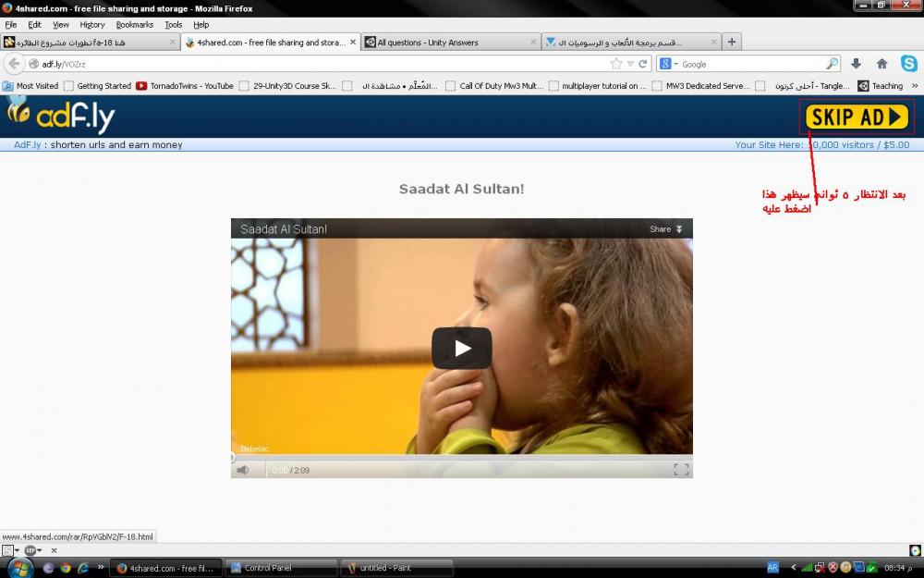Open the video Share dropdown

666,228
